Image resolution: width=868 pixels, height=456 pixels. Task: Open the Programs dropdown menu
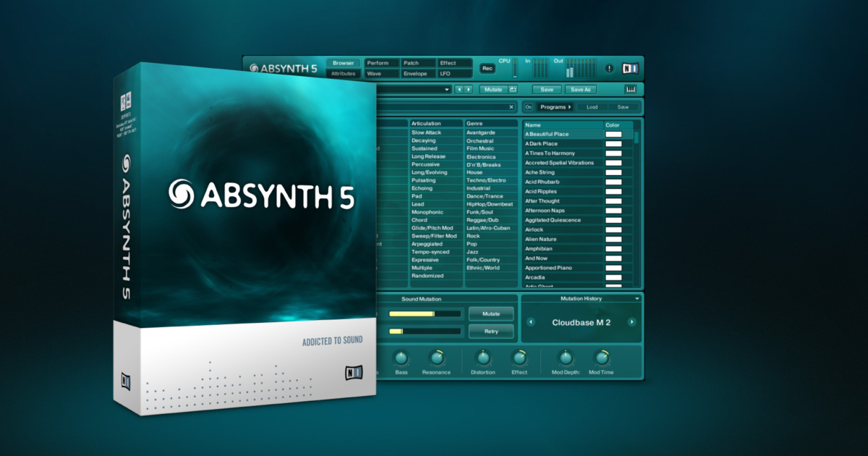point(555,107)
